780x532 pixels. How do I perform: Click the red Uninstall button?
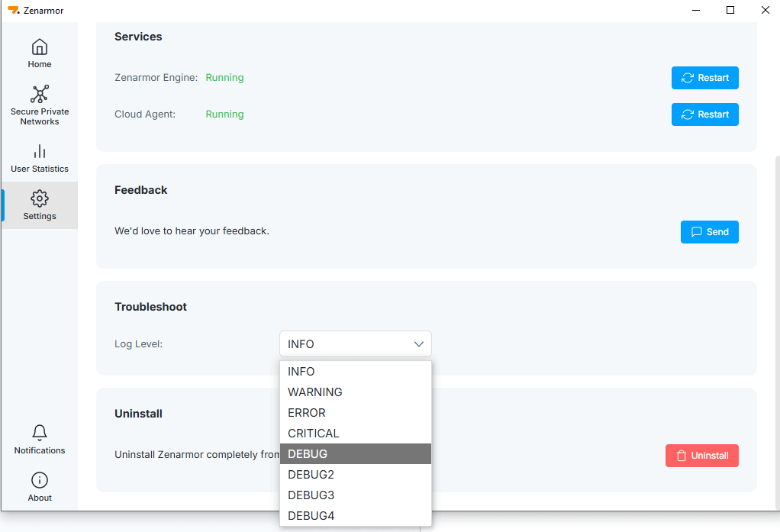coord(702,456)
